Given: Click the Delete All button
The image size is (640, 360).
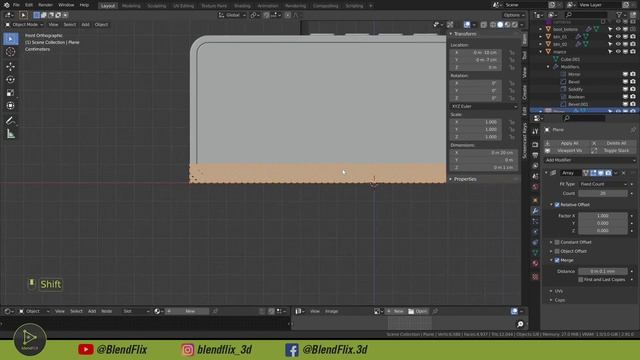Looking at the screenshot, I should [613, 143].
